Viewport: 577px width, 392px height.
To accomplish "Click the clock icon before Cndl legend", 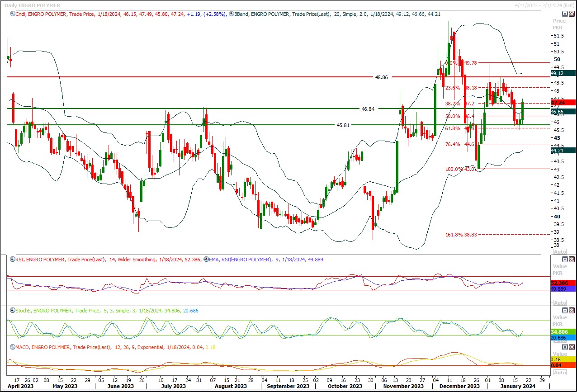I will (x=12, y=14).
